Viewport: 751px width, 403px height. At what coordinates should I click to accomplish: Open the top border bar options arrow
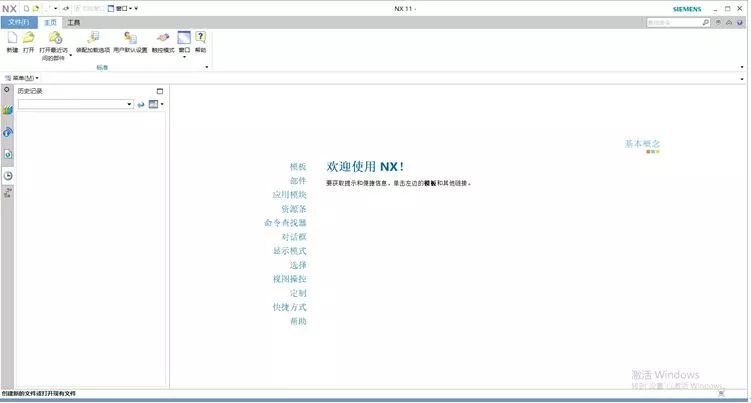[x=742, y=79]
